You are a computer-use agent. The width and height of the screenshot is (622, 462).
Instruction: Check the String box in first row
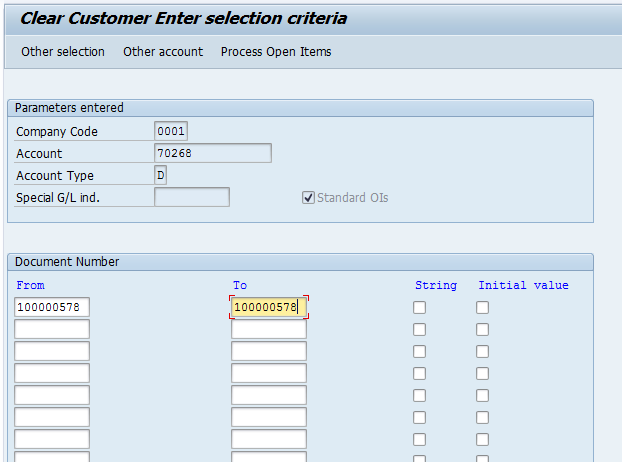tap(419, 307)
